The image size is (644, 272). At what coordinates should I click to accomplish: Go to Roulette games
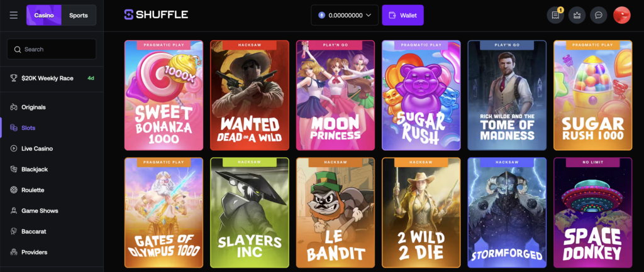(x=33, y=190)
